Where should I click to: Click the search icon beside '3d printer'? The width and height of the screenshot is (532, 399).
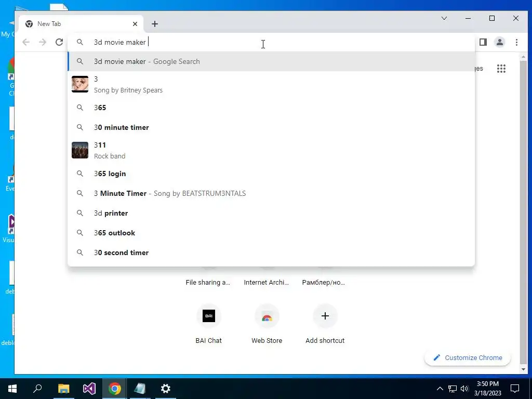point(79,213)
